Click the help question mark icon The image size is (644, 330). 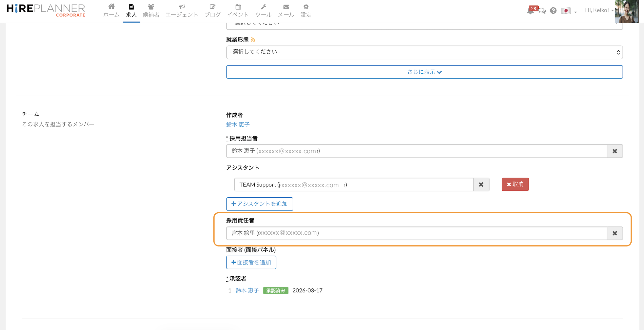pyautogui.click(x=553, y=11)
